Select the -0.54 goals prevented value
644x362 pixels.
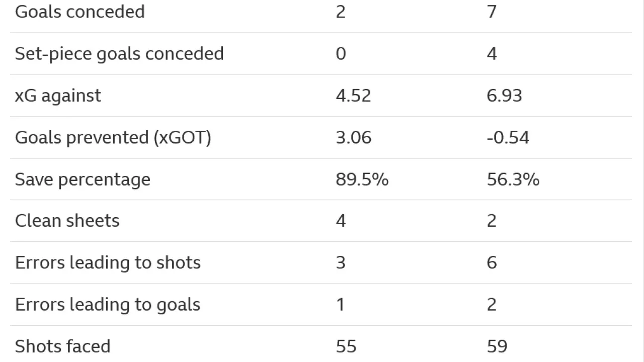click(x=508, y=137)
